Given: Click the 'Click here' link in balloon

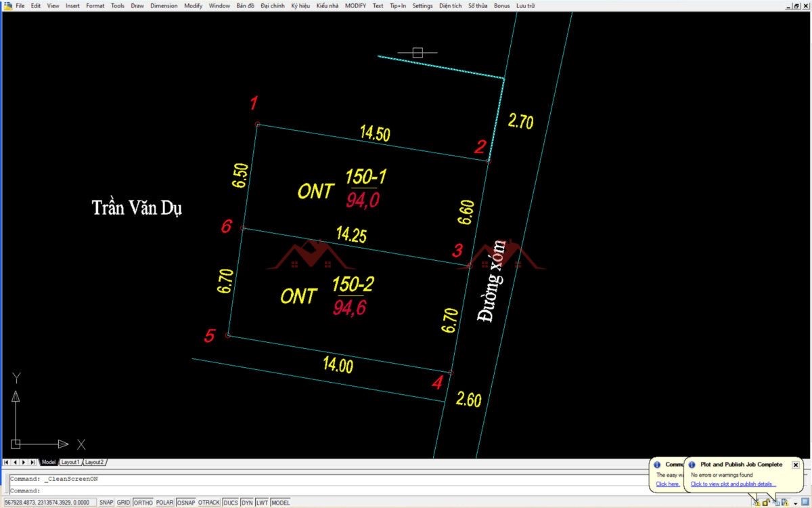Looking at the screenshot, I should point(667,484).
